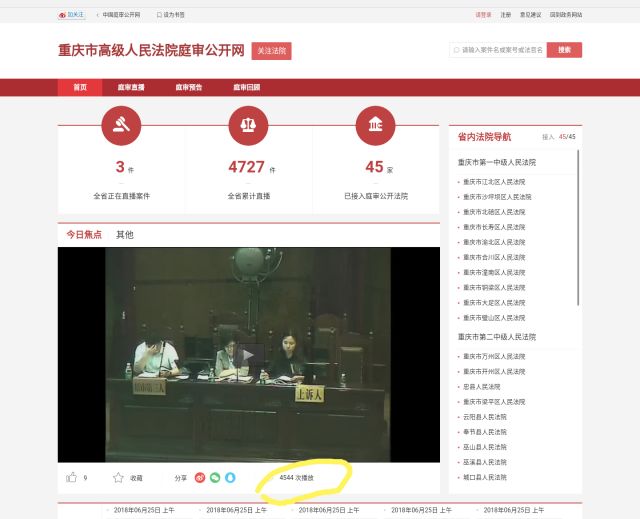Open 重庆市合川区人民法院 in court list
Image resolution: width=640 pixels, height=519 pixels.
point(494,257)
